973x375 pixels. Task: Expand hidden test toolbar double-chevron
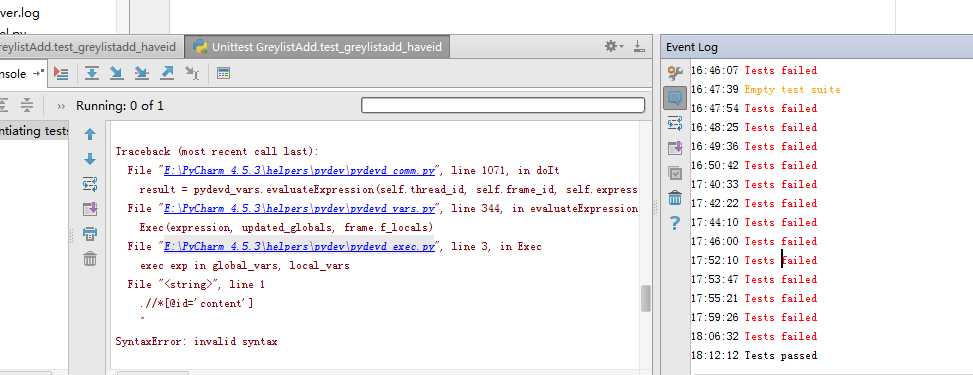coord(61,106)
